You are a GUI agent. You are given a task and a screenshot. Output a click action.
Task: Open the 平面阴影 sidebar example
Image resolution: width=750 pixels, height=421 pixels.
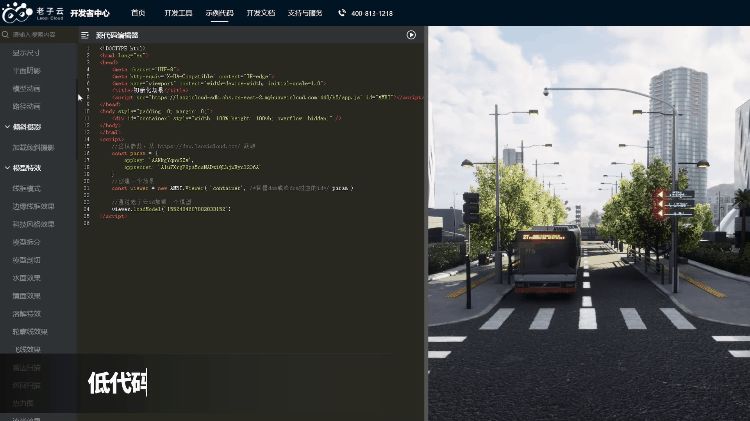pyautogui.click(x=26, y=70)
